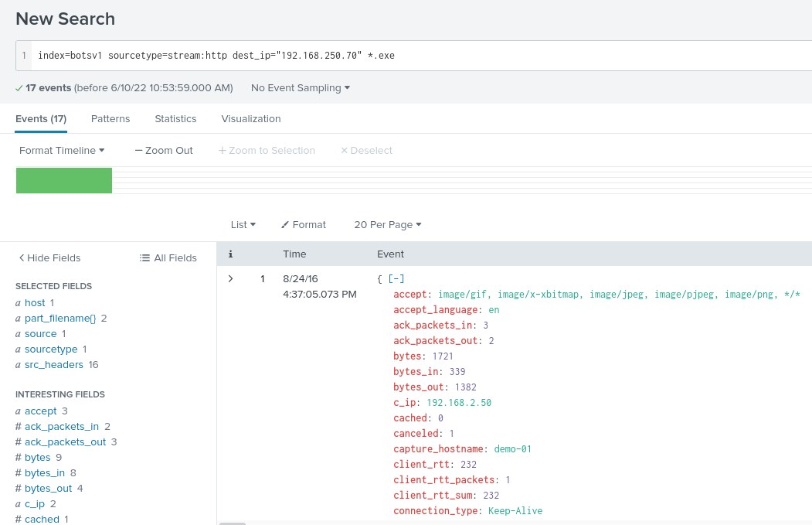812x525 pixels.
Task: Click the bytes value 1721
Action: 443,356
